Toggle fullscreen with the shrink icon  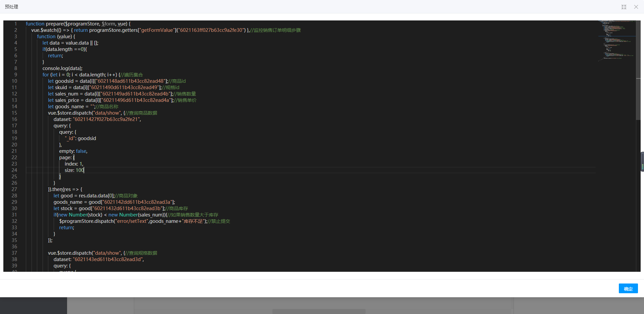pos(624,7)
